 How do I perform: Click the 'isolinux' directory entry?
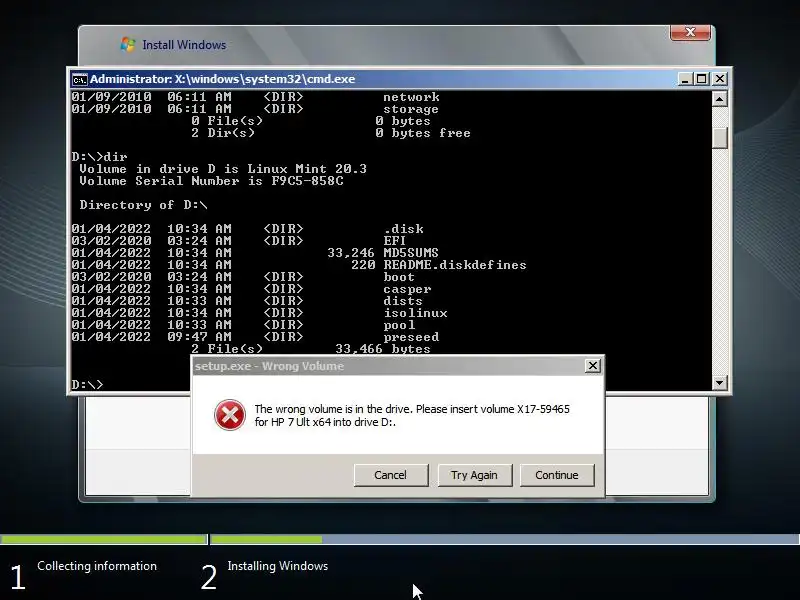(415, 313)
